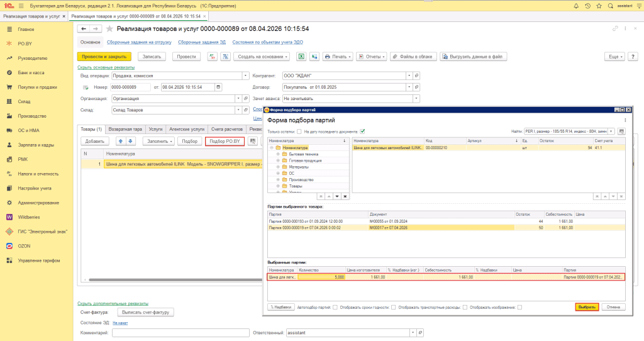Click into Комментарий input field
Screen dimensions: 644x341
click(180, 333)
